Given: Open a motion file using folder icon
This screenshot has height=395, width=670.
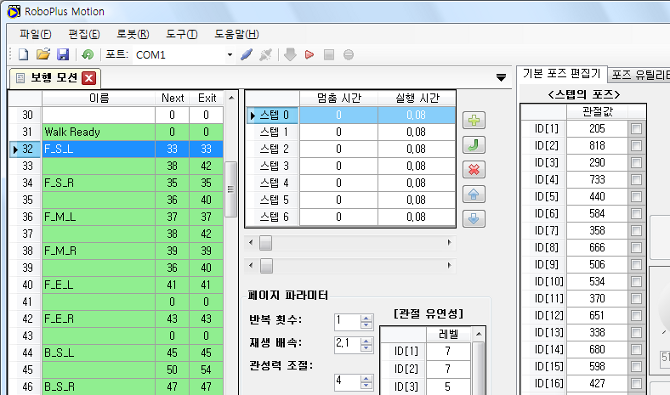Looking at the screenshot, I should click(43, 55).
